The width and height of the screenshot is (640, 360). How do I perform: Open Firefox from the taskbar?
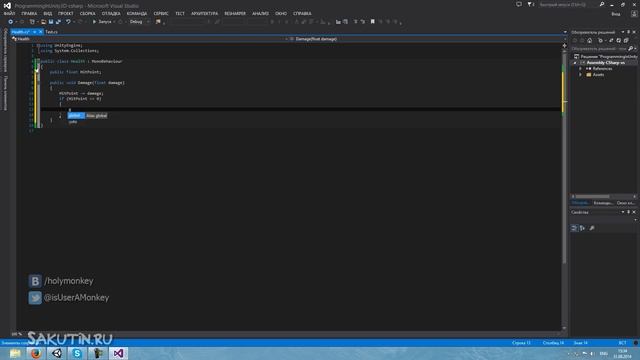click(x=36, y=353)
